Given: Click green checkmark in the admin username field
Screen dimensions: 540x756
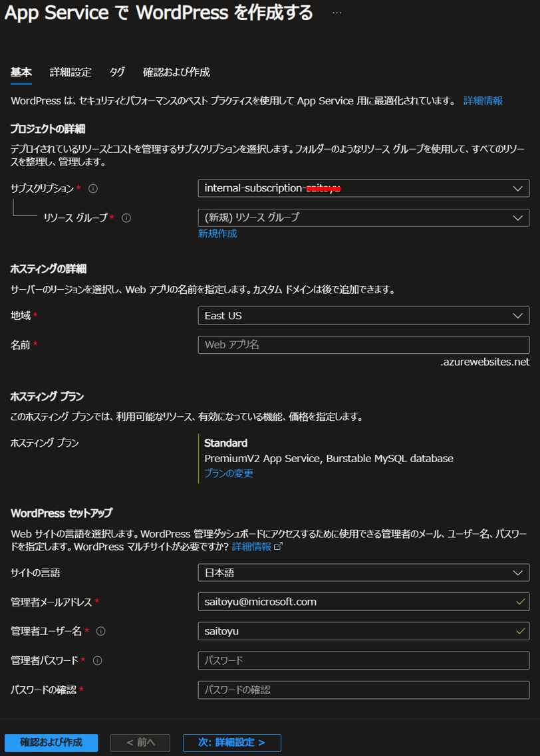Looking at the screenshot, I should (x=520, y=630).
